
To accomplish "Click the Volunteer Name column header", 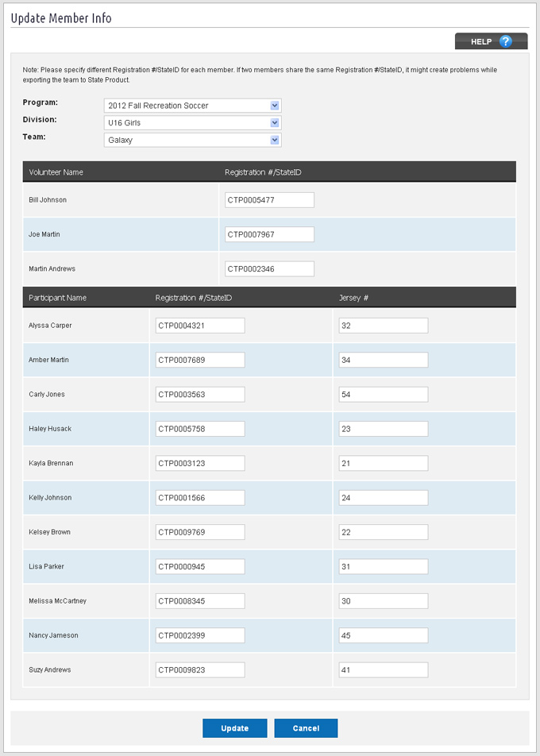I will (x=56, y=172).
